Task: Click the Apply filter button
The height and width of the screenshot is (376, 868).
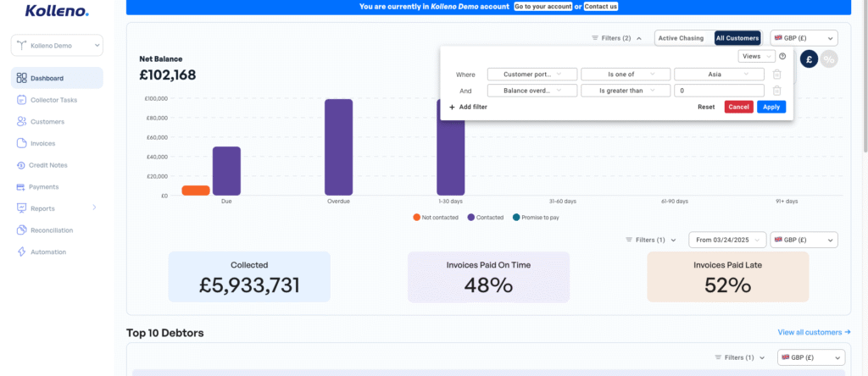Action: click(x=771, y=107)
